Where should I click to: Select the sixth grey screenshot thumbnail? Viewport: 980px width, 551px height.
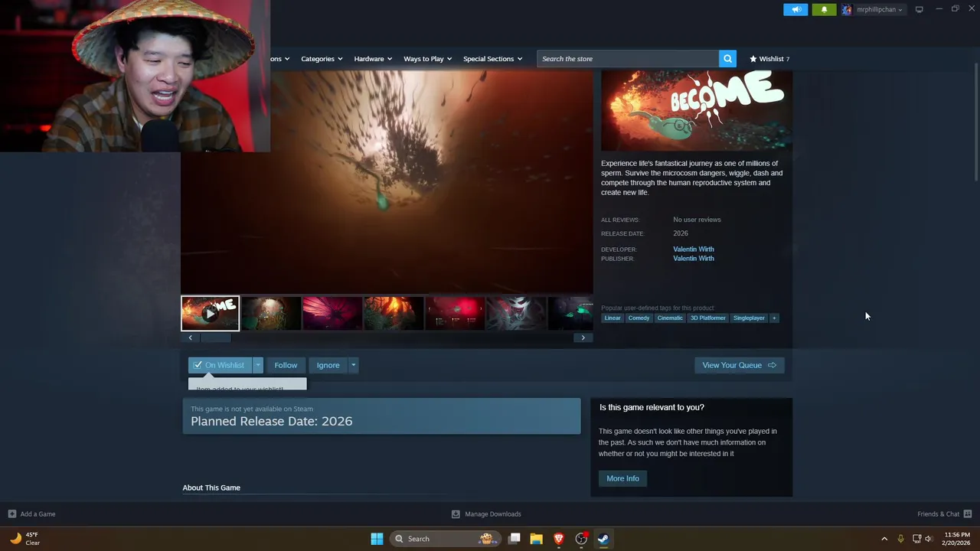[516, 313]
